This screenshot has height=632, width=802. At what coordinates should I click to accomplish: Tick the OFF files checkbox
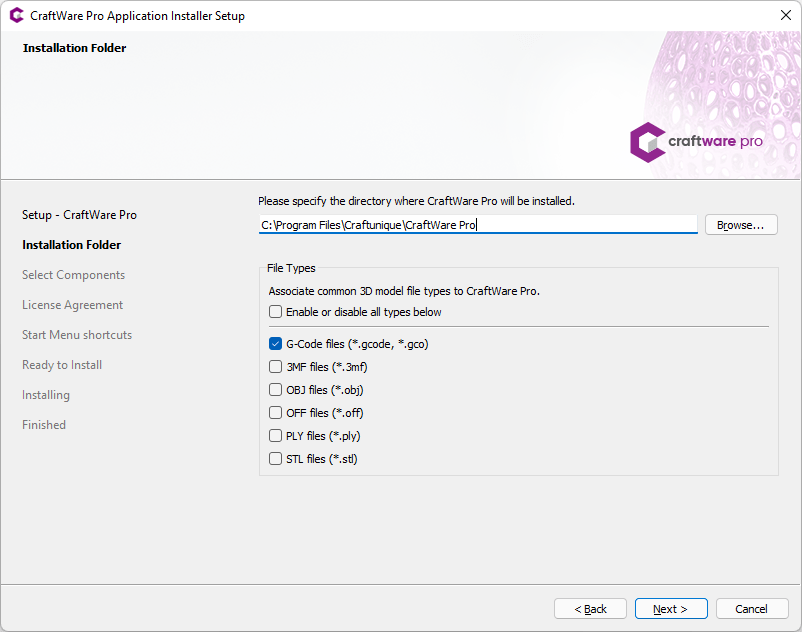[x=275, y=413]
